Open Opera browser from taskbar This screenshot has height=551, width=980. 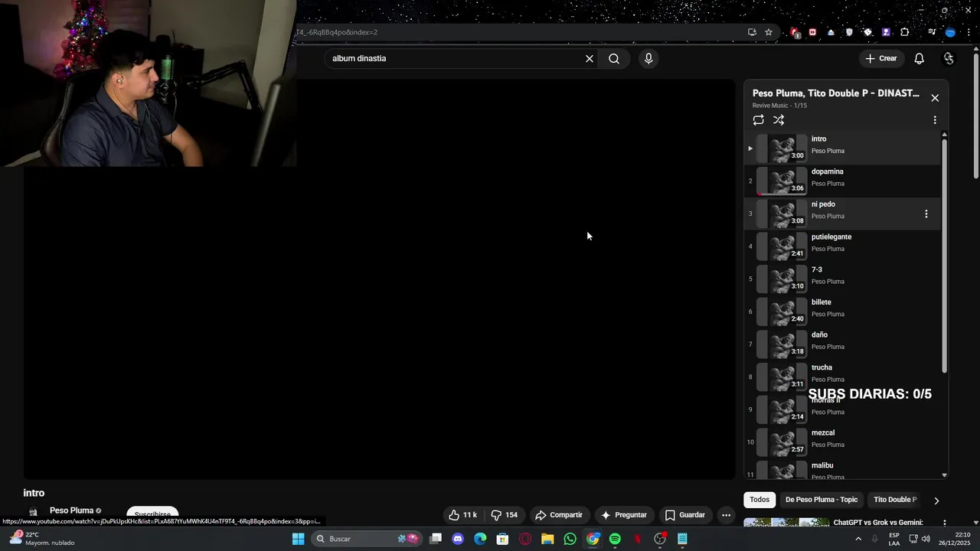[x=525, y=539]
